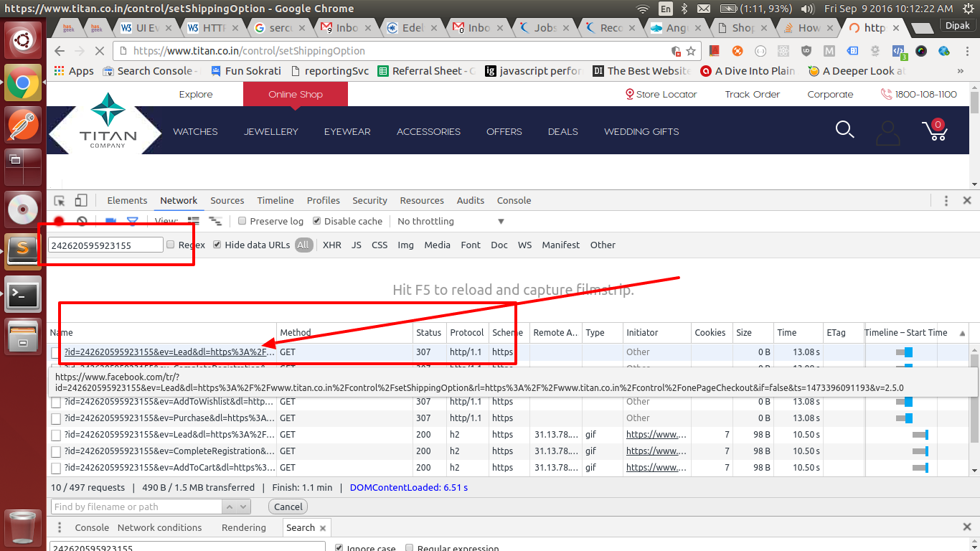Tick checkbox of first Lead request row

(55, 352)
